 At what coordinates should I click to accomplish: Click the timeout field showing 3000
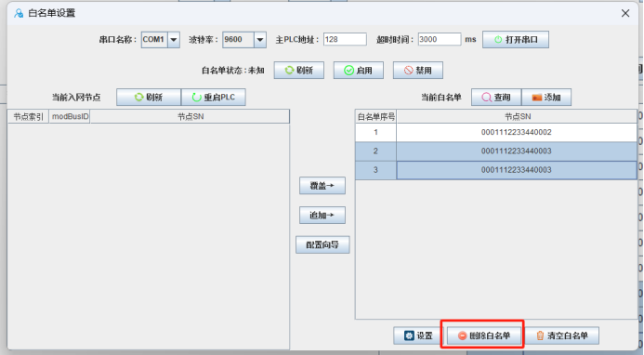440,39
